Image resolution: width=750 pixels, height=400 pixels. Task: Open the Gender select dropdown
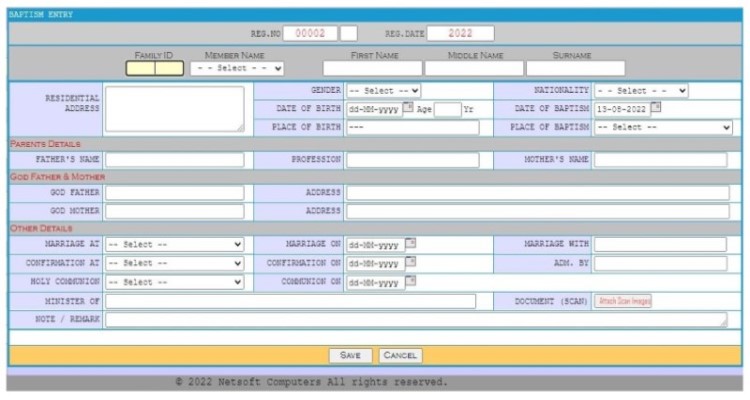pyautogui.click(x=383, y=90)
